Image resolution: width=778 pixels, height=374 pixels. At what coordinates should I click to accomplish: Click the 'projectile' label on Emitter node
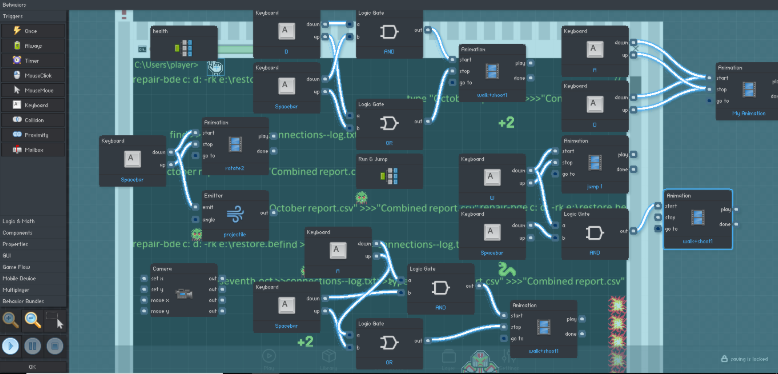235,234
